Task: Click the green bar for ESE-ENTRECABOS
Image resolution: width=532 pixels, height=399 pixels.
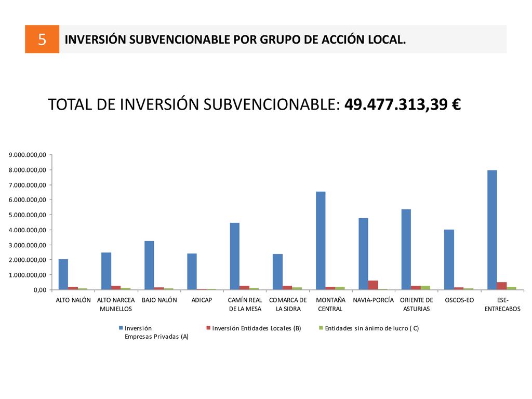Action: [512, 288]
